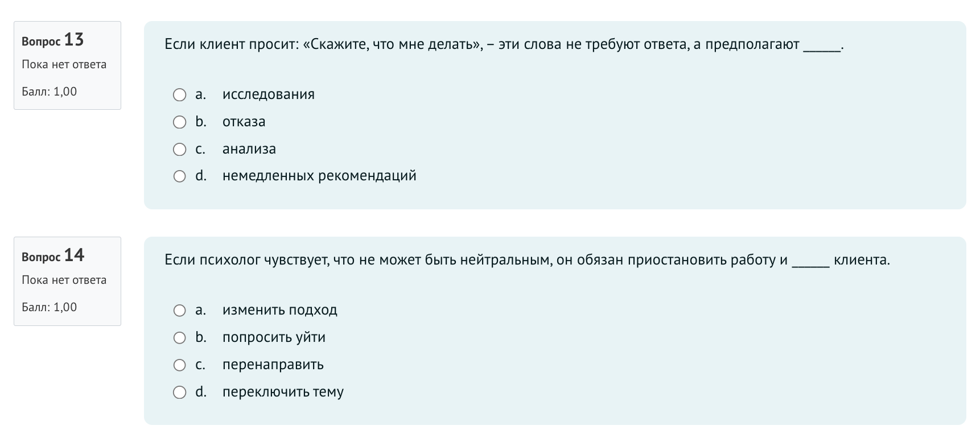
Task: Select radio option «исследования» in Question 13
Action: click(180, 94)
